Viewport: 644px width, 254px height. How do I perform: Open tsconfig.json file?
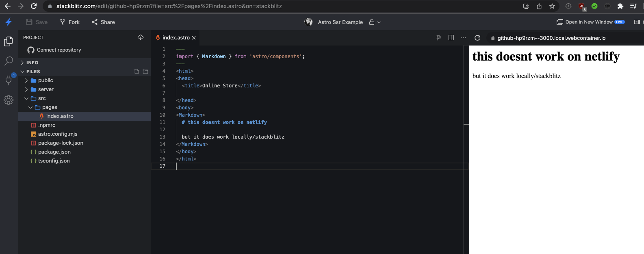point(85,161)
